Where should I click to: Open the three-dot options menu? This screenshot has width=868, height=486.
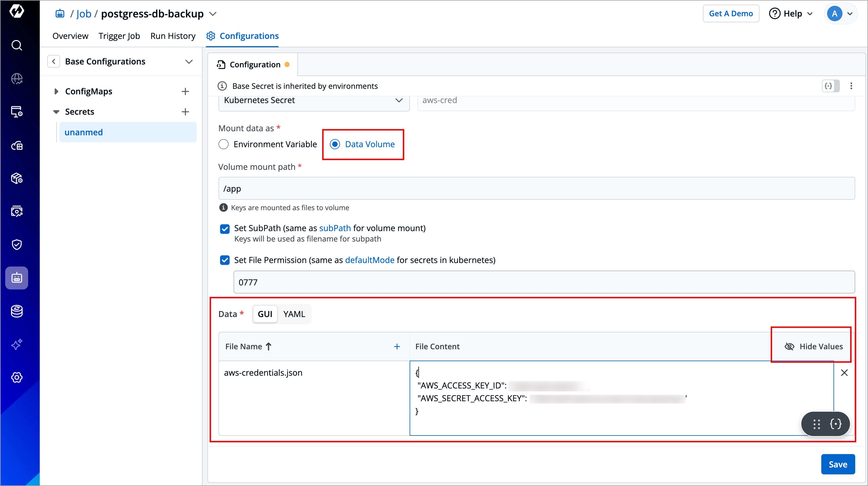[851, 86]
